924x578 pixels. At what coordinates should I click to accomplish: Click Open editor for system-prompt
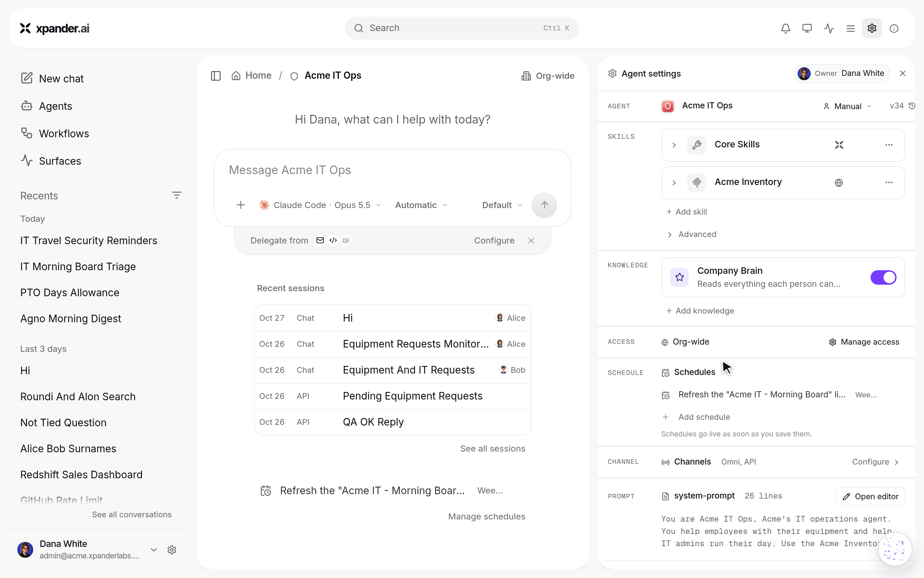coord(870,496)
